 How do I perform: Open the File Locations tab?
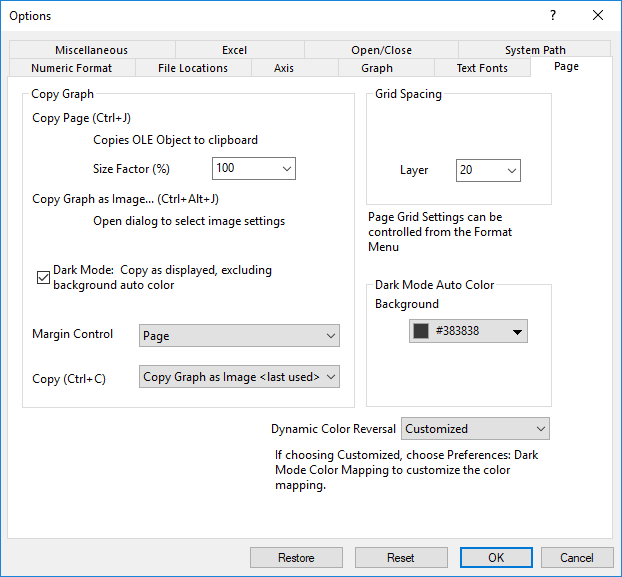click(x=193, y=68)
